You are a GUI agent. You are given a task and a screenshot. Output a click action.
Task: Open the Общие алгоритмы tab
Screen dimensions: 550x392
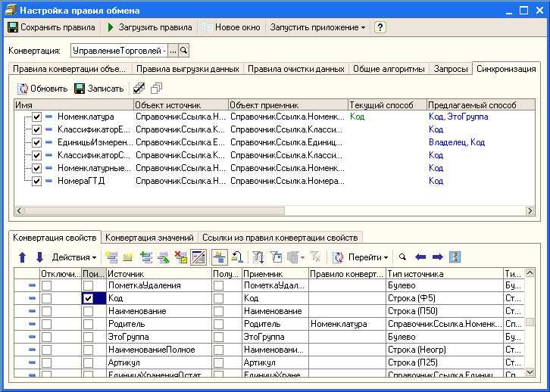tap(389, 69)
